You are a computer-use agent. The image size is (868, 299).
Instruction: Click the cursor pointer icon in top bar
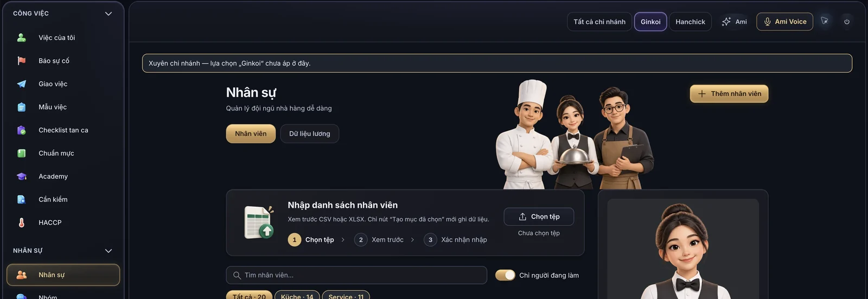tap(825, 21)
